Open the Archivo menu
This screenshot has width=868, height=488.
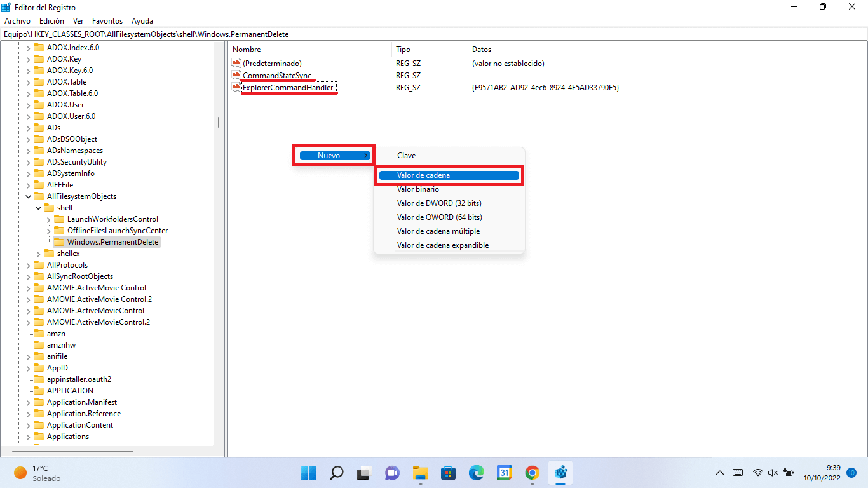[17, 21]
